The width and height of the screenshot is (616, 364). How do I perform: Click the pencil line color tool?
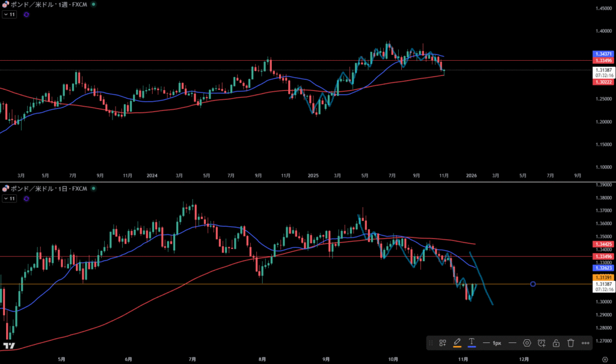pos(457,343)
